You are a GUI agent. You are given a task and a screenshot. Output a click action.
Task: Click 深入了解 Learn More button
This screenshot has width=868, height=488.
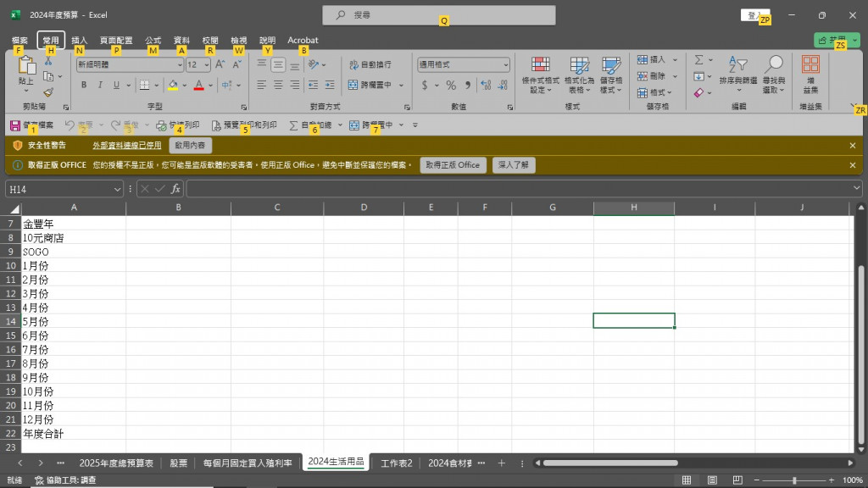513,165
